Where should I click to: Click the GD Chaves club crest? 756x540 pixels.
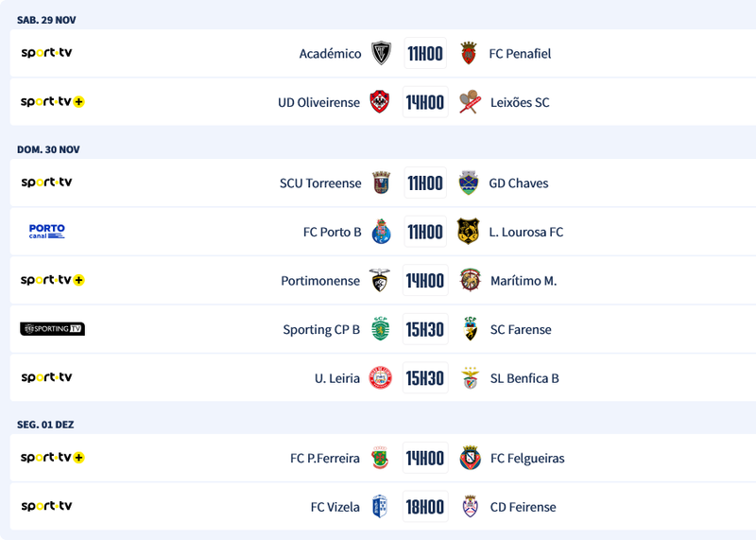[x=469, y=183]
